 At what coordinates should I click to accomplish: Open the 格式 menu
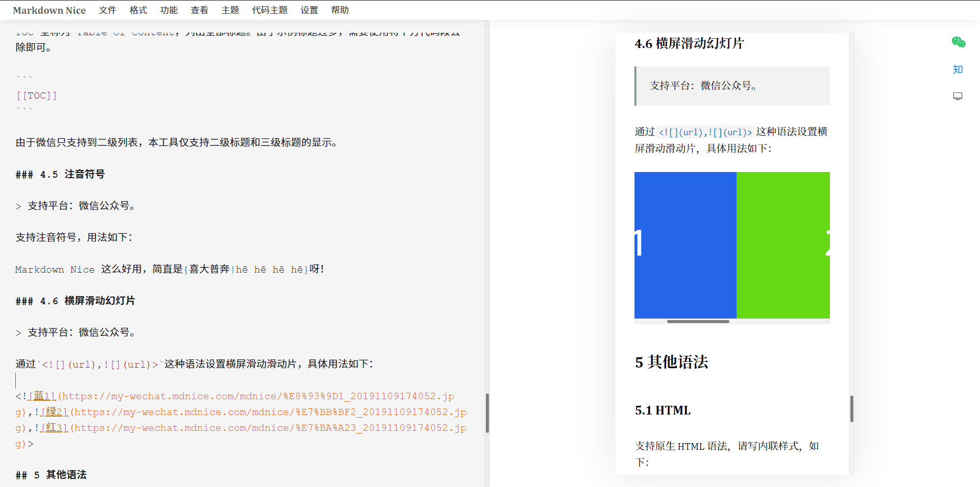click(x=138, y=10)
